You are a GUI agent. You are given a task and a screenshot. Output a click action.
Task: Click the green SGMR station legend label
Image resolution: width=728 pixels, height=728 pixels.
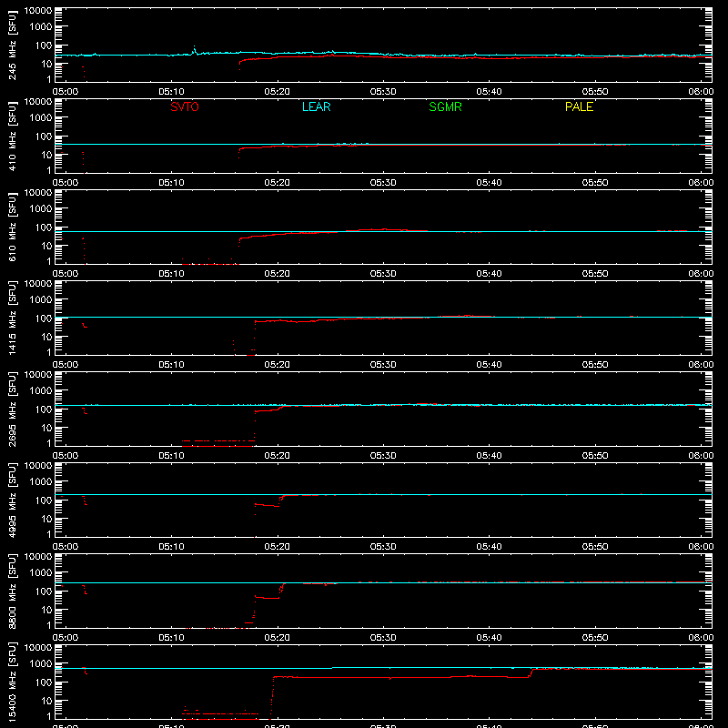[x=445, y=106]
